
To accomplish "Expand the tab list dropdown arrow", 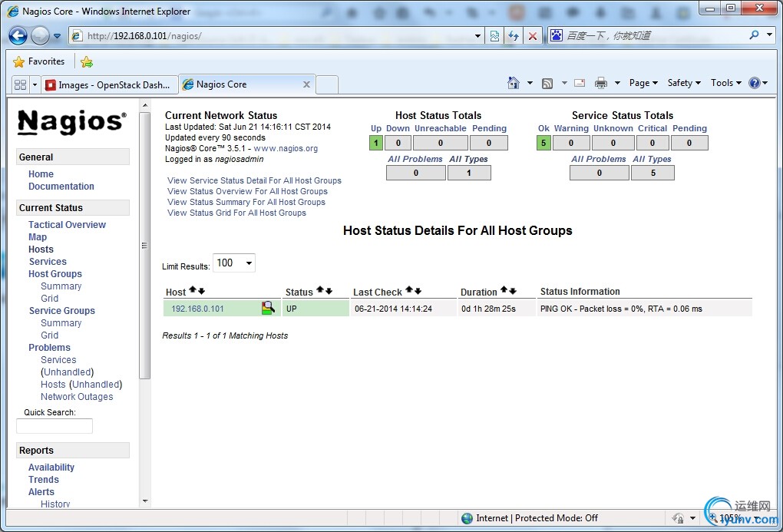I will click(35, 85).
